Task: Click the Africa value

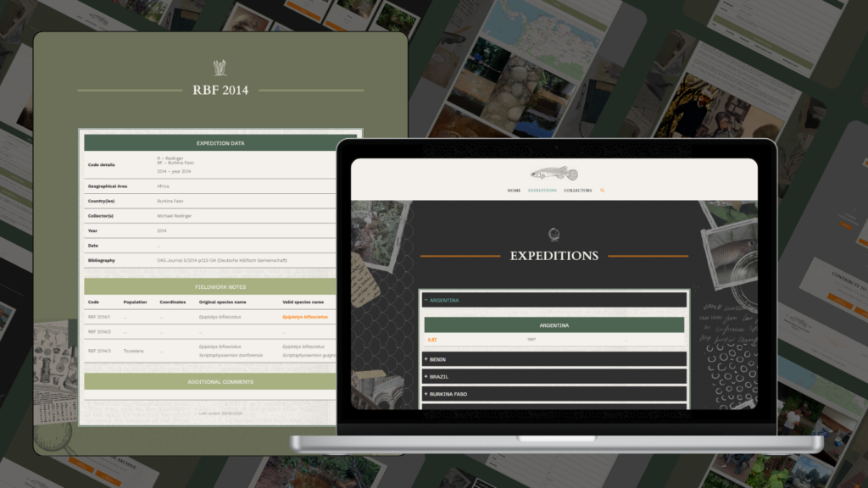Action: pyautogui.click(x=163, y=186)
